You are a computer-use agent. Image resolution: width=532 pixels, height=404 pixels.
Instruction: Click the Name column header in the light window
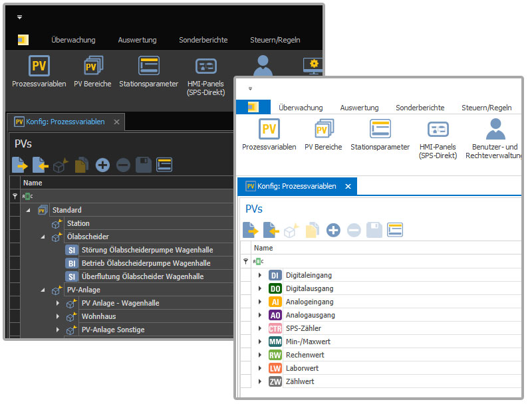coord(386,248)
